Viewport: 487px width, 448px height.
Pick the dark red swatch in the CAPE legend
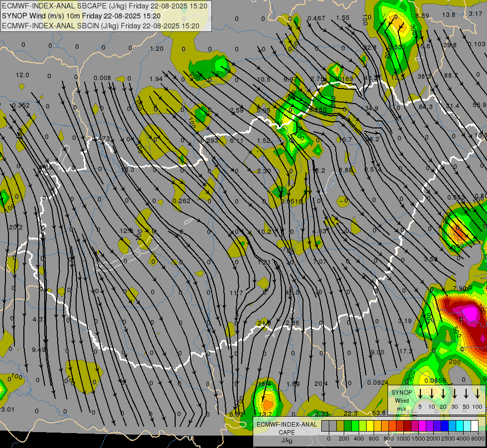[x=407, y=426]
